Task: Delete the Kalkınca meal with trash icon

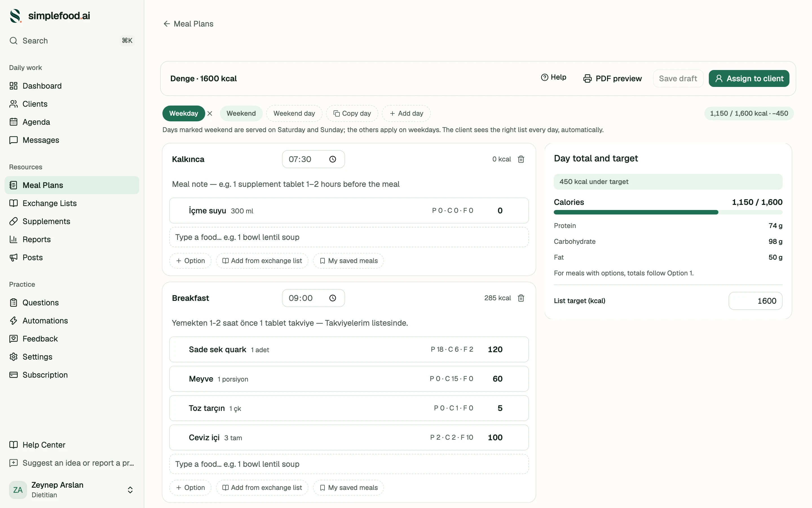Action: pyautogui.click(x=521, y=159)
